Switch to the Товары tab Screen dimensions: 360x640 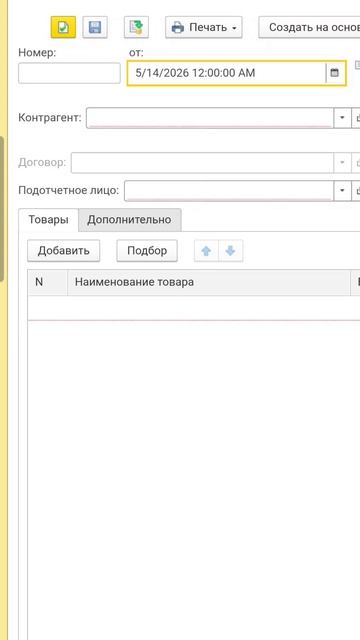48,220
